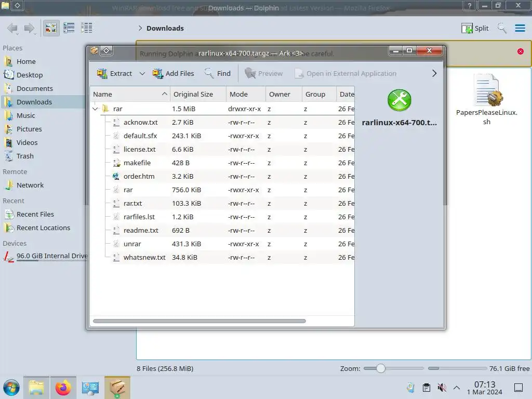Open Recent Locations in sidebar

43,228
